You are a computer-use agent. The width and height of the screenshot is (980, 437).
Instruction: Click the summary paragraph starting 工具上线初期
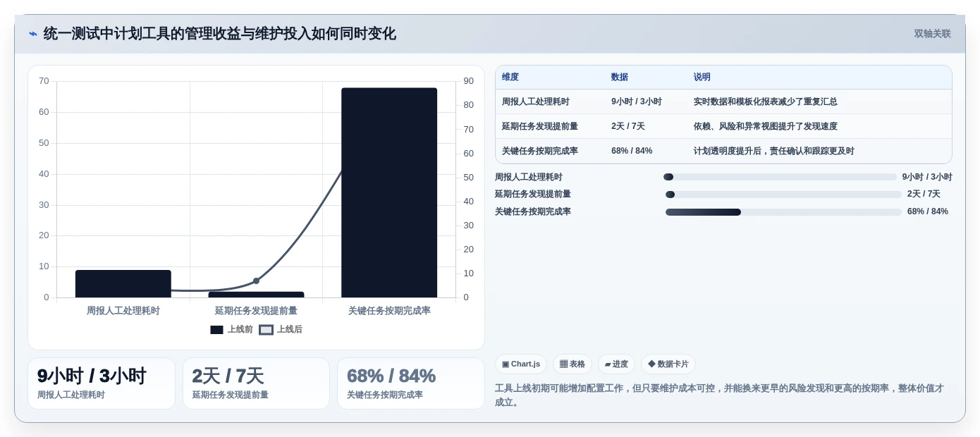click(720, 395)
